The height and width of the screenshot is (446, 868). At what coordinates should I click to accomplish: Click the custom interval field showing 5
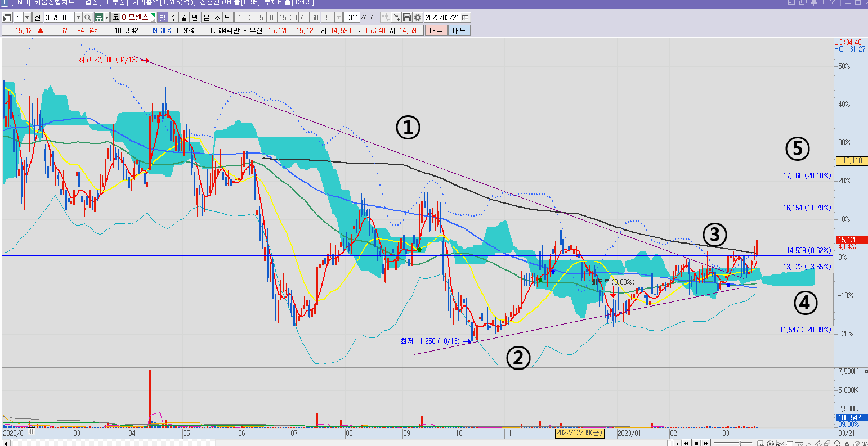coord(328,17)
